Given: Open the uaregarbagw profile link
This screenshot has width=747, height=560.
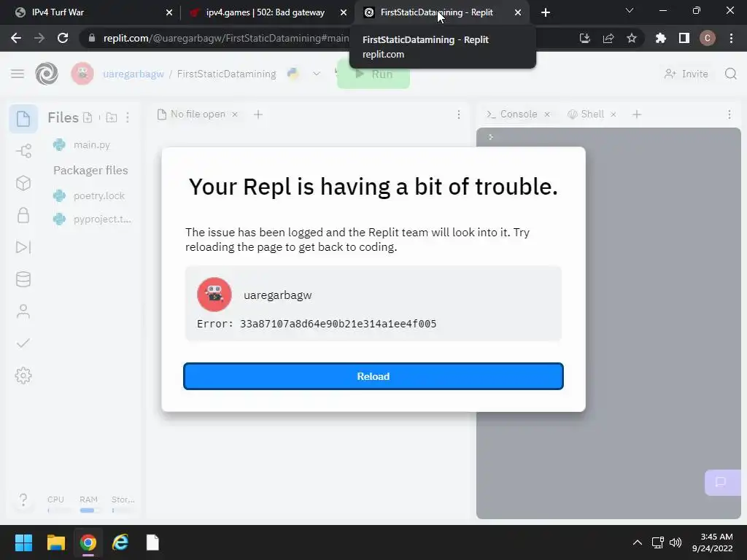Looking at the screenshot, I should tap(133, 74).
